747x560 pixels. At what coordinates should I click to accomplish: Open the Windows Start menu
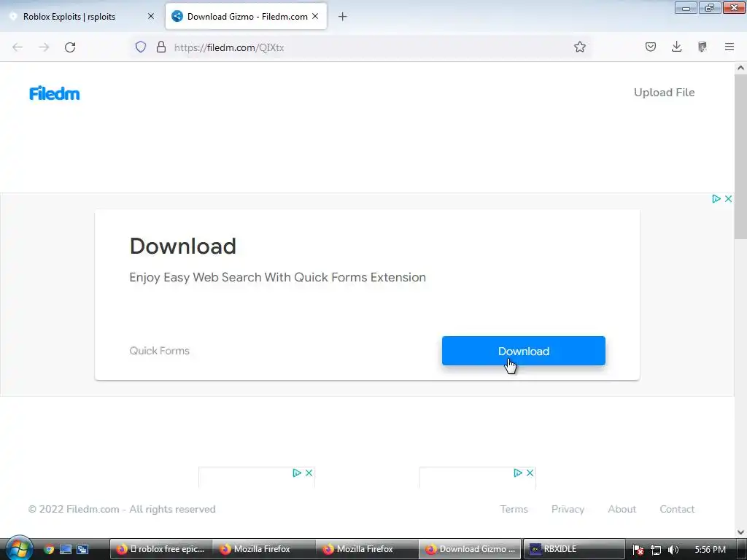click(x=18, y=548)
